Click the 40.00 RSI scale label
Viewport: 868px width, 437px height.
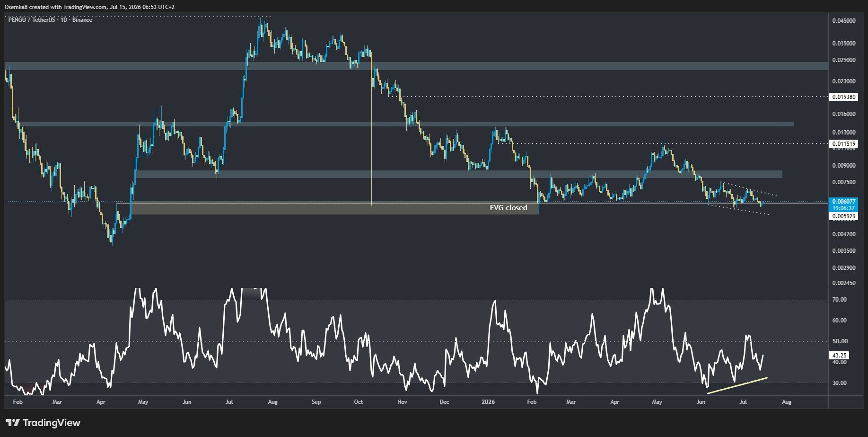coord(840,362)
